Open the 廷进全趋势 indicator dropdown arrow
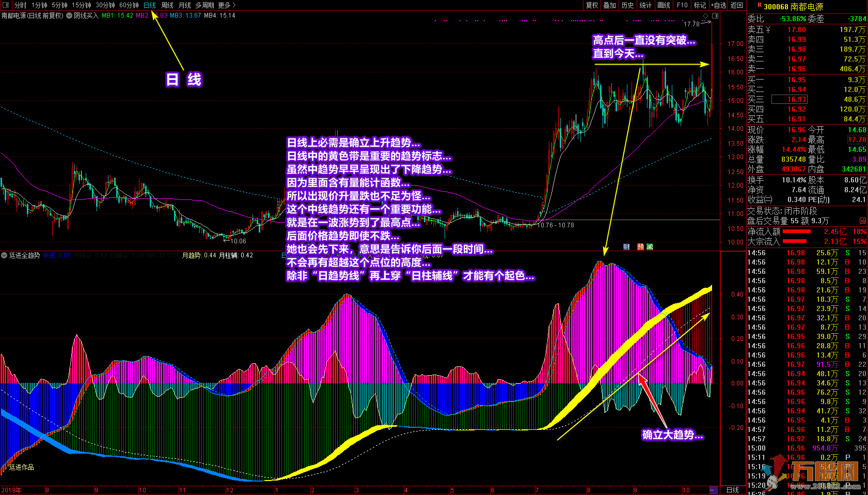Screen dimensions: 868x495 tap(4, 255)
